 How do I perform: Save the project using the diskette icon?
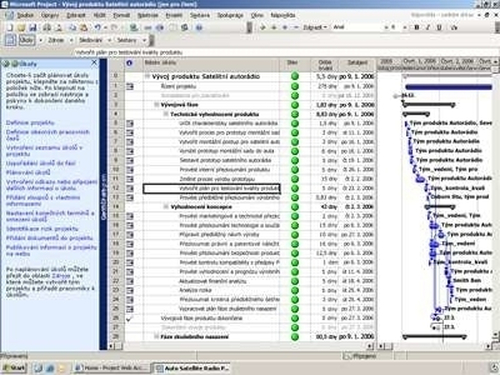click(32, 27)
